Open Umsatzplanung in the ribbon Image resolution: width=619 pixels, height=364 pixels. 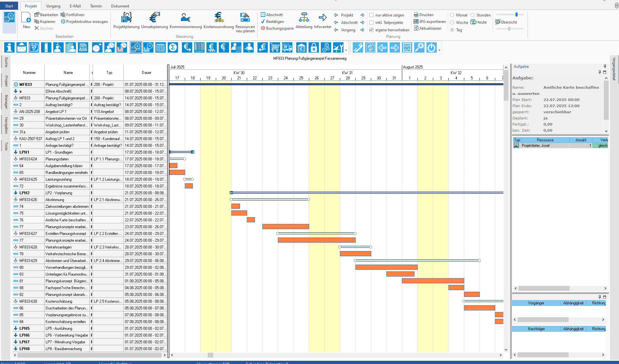154,21
